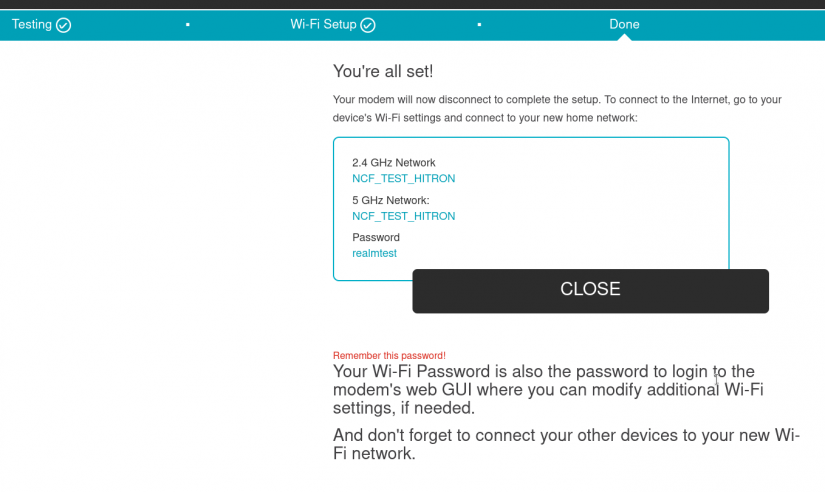Click the "2.4 GHz Network" label
Viewport: 825px width, 492px height.
(x=394, y=162)
